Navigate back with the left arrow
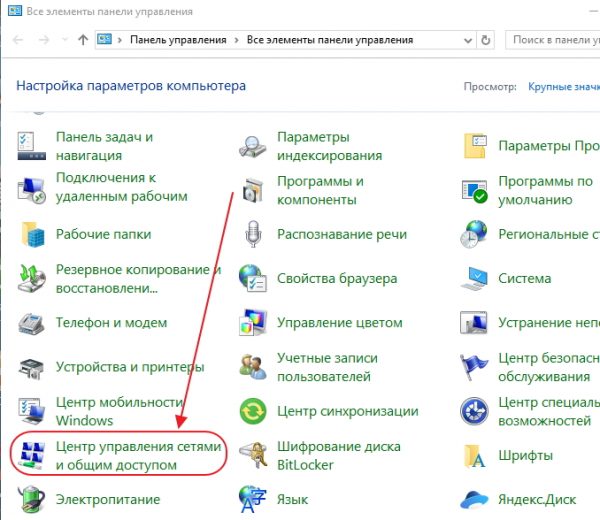Image resolution: width=600 pixels, height=520 pixels. (x=18, y=39)
